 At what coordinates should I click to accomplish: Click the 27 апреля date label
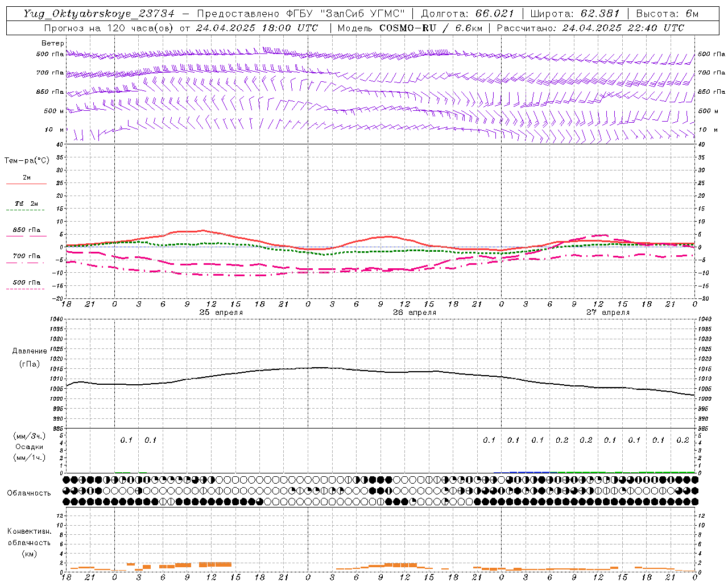(608, 313)
